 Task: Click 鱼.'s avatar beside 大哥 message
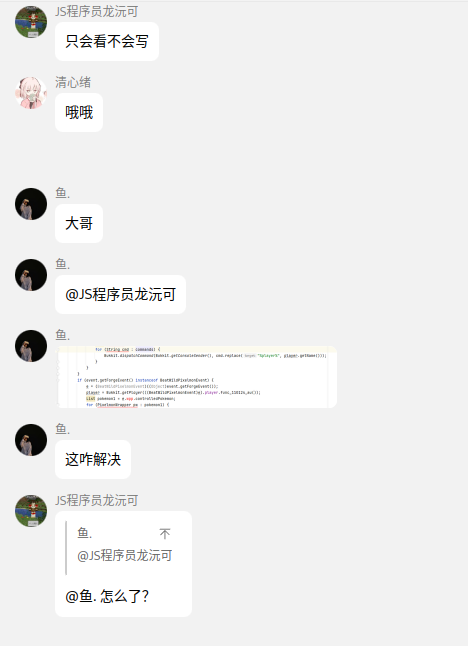pyautogui.click(x=31, y=204)
